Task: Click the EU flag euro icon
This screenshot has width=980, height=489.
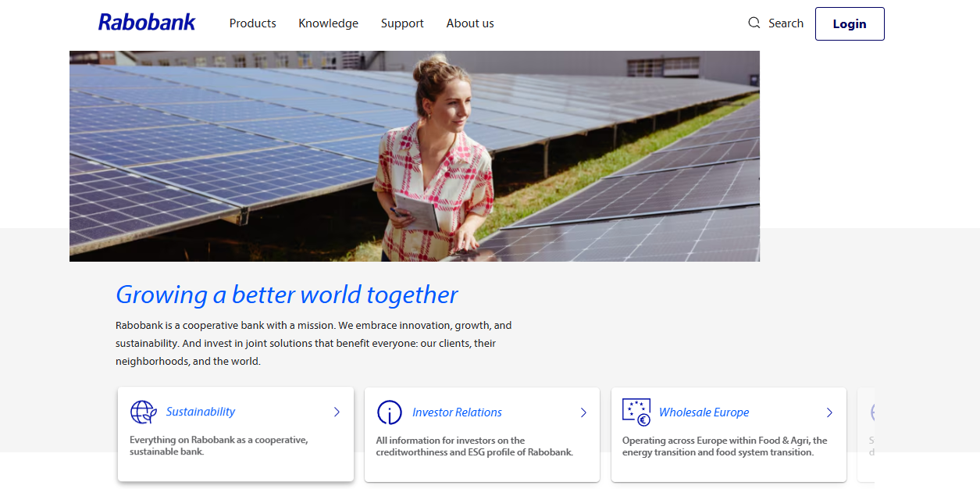Action: (x=636, y=412)
